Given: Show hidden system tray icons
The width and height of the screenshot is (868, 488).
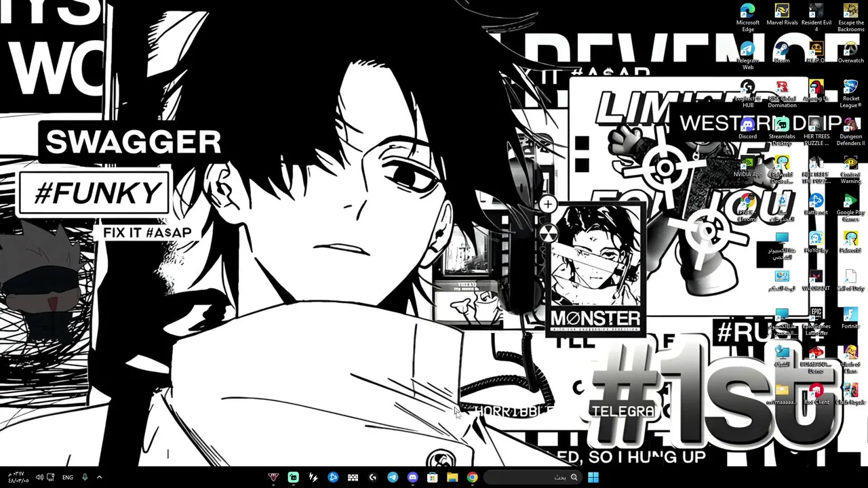Looking at the screenshot, I should 99,477.
